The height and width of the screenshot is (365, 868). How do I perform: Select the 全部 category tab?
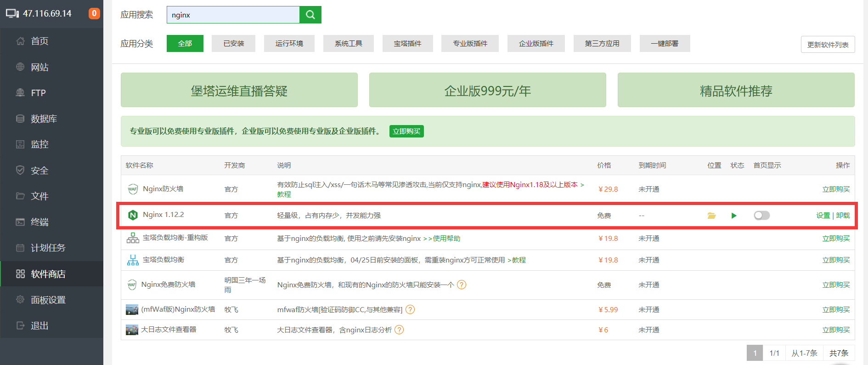click(185, 43)
